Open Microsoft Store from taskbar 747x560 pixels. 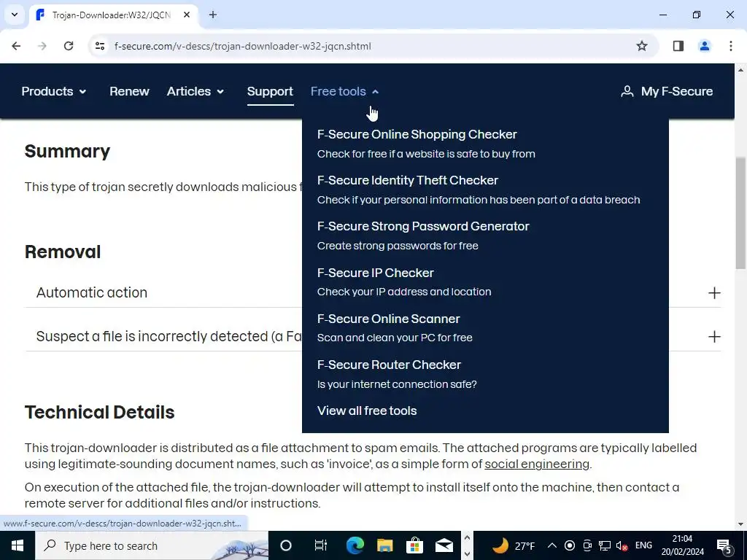414,545
